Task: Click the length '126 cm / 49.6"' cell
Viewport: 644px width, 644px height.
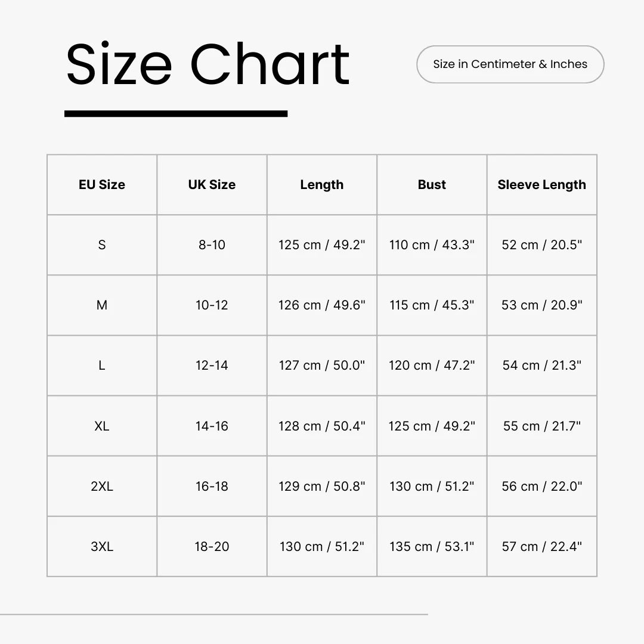Action: (x=322, y=305)
